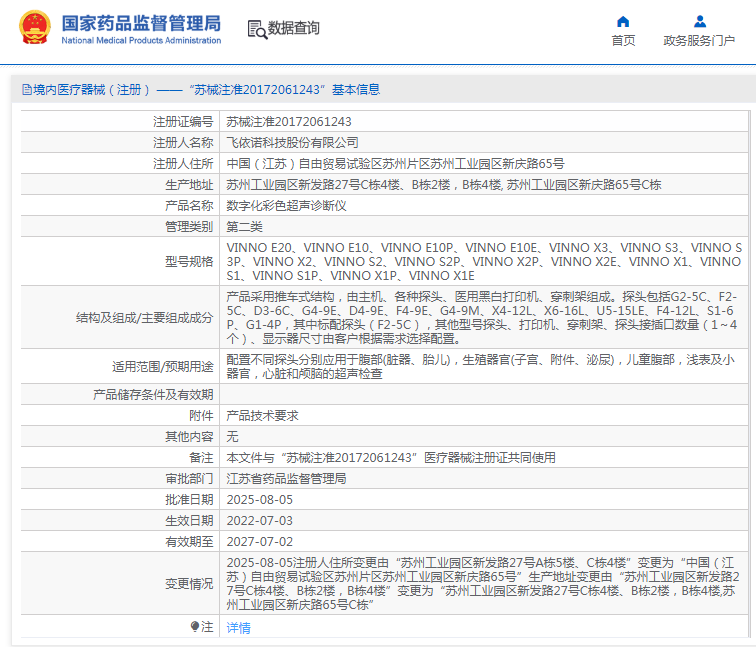Click the 注册人住所 address value
The image size is (756, 647).
coord(395,164)
